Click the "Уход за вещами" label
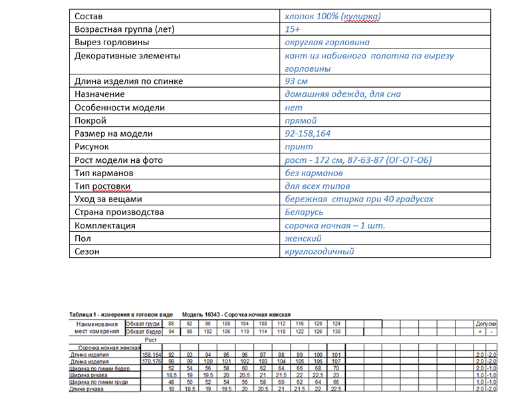Image resolution: width=532 pixels, height=396 pixels. tap(108, 199)
